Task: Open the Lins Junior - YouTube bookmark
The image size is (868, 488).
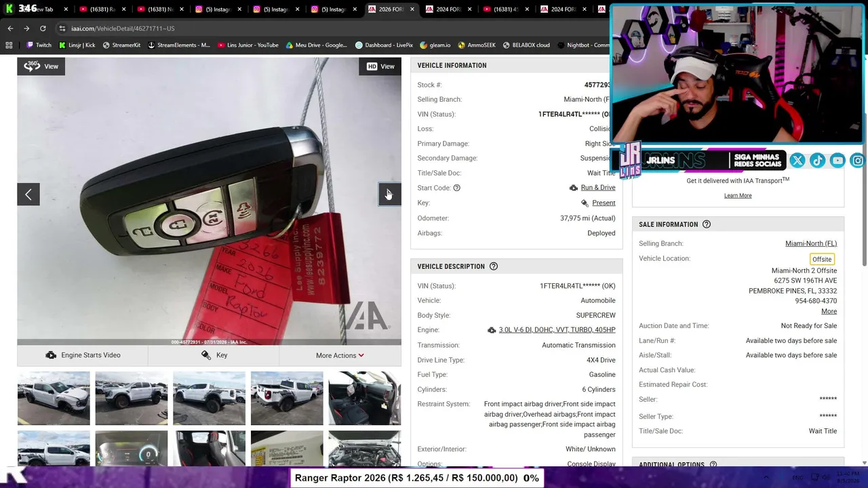Action: (x=248, y=45)
